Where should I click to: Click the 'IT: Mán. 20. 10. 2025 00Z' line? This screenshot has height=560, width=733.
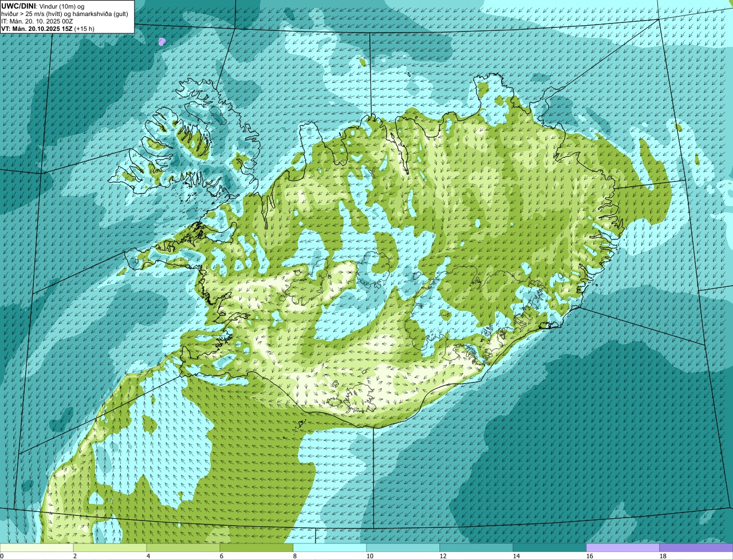click(37, 21)
